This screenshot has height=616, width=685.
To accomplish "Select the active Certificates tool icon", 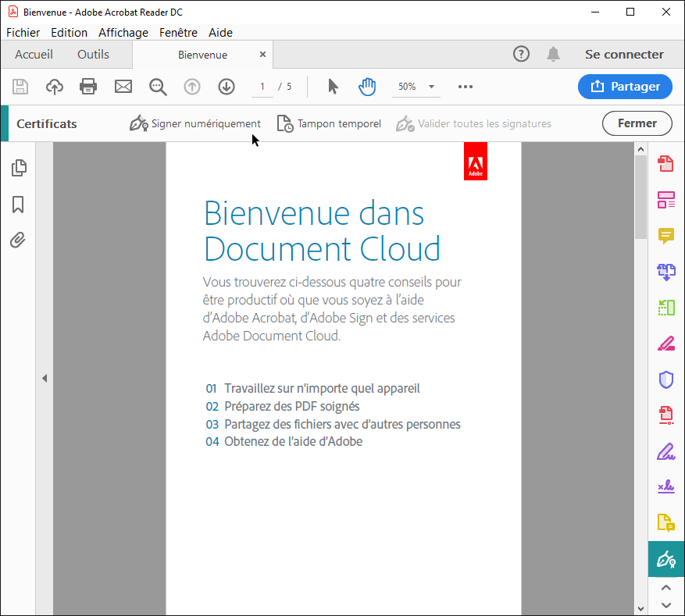I will (x=665, y=559).
